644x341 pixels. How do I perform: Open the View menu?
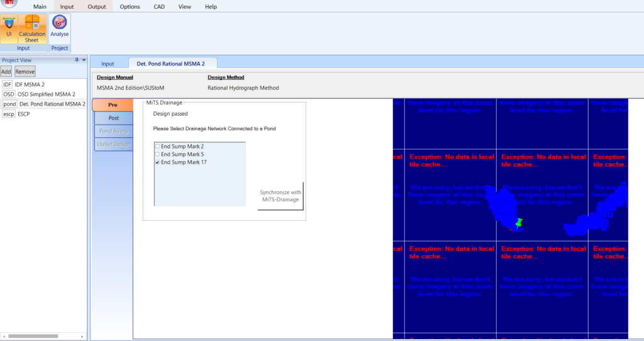click(x=185, y=6)
